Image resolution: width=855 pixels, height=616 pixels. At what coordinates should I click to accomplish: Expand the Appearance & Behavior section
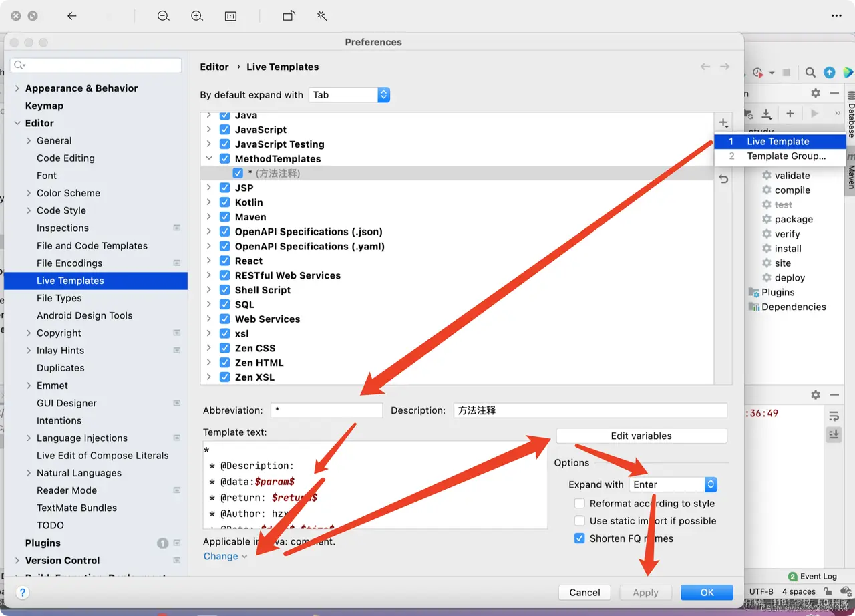[17, 88]
